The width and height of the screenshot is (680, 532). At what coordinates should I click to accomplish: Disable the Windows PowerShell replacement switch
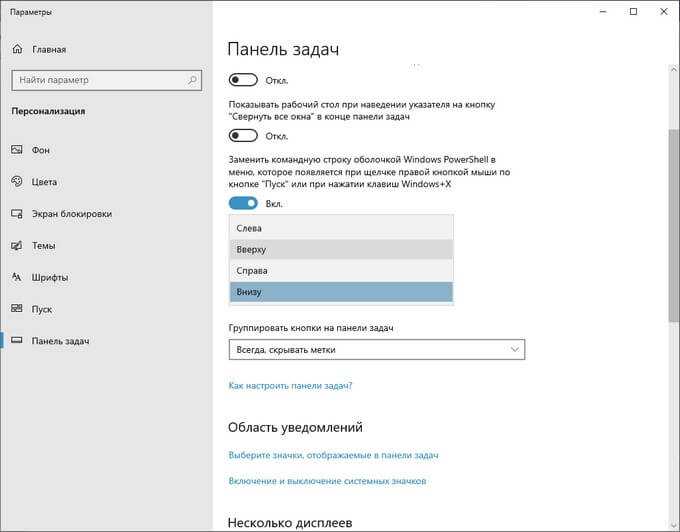(243, 203)
